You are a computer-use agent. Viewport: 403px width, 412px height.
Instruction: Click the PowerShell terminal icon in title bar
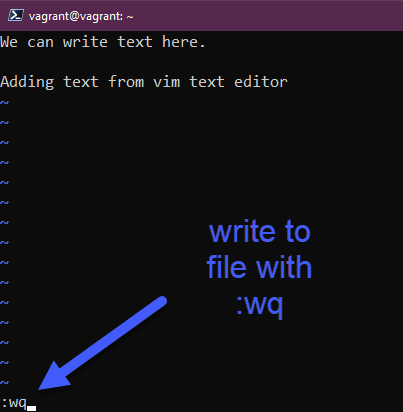[x=16, y=15]
